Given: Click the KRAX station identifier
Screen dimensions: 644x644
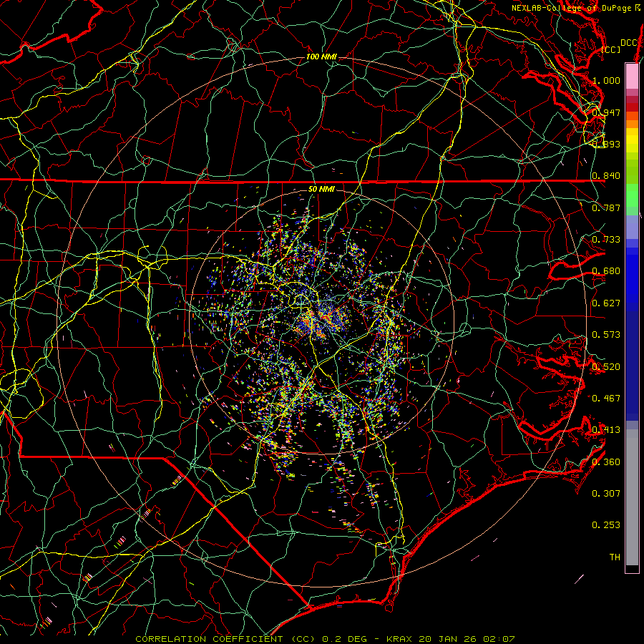Looking at the screenshot, I should pos(399,639).
